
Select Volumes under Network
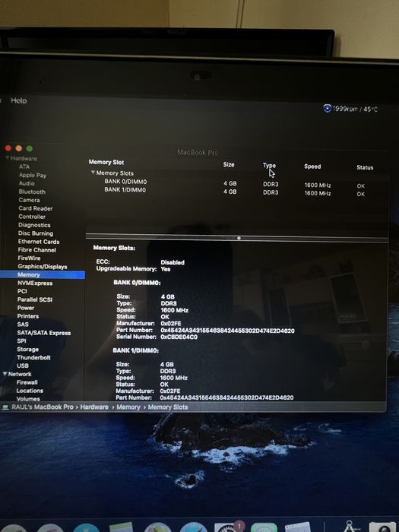(x=28, y=399)
